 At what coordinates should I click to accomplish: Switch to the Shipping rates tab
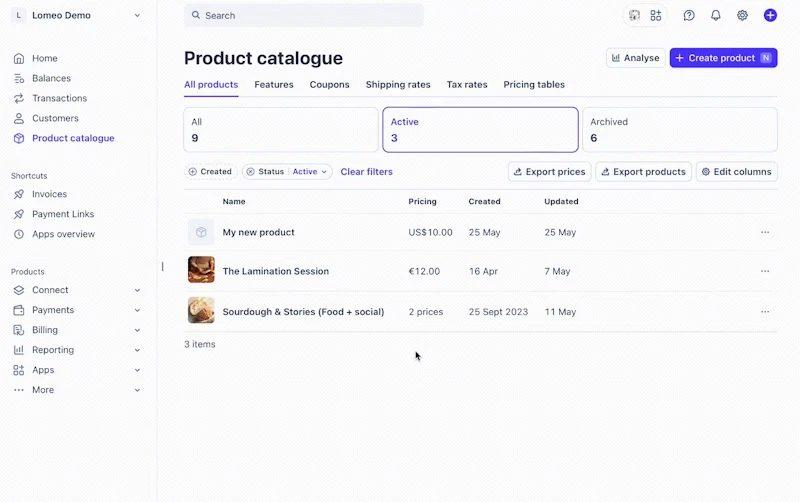click(x=398, y=85)
